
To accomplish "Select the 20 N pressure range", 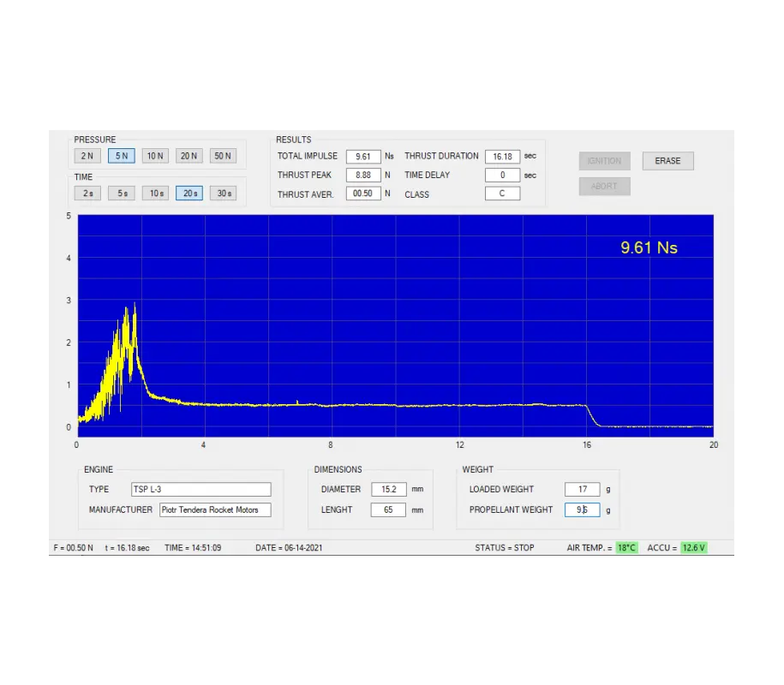I will (189, 156).
